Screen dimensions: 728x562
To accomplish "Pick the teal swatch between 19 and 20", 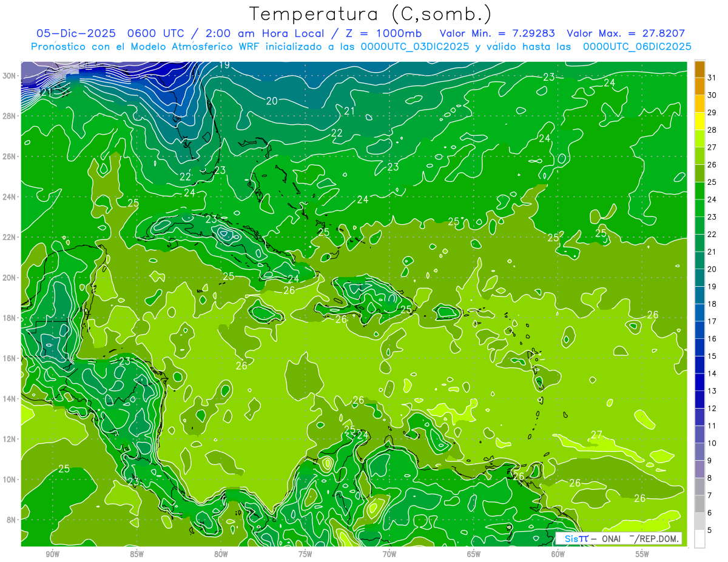I will (699, 278).
